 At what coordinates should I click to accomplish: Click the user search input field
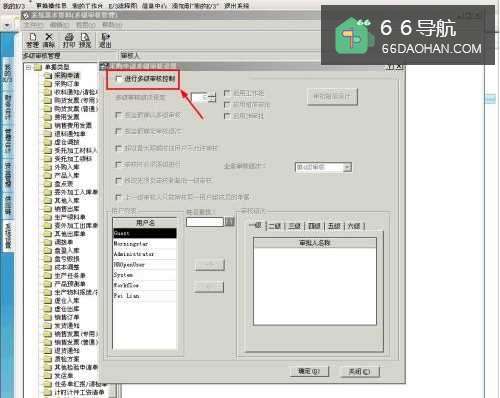(x=205, y=222)
